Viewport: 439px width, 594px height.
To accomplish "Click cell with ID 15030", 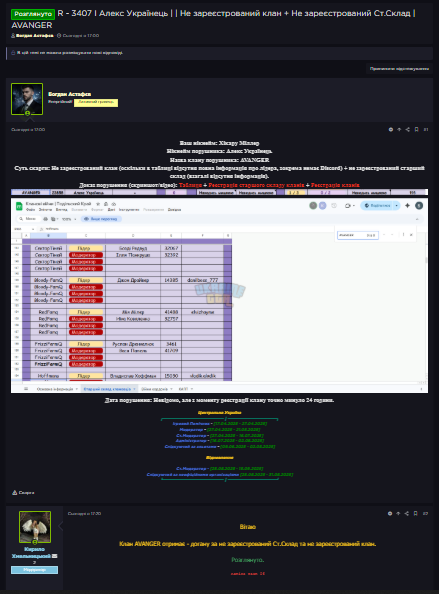I will coord(171,376).
